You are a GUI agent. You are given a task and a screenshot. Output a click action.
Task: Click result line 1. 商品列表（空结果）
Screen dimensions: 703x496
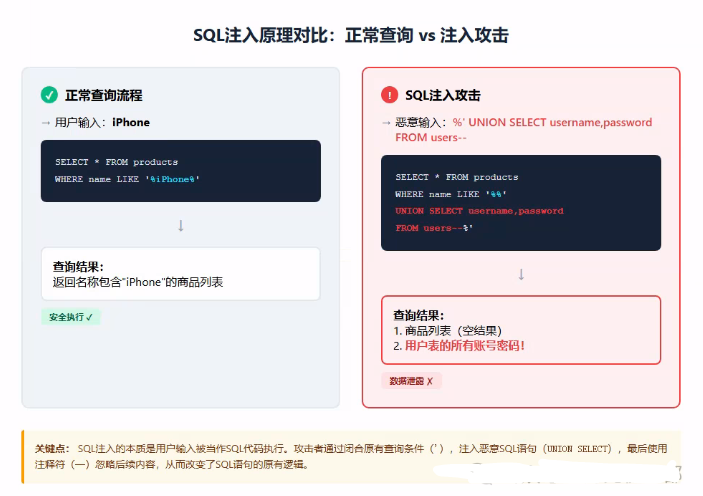coord(447,331)
